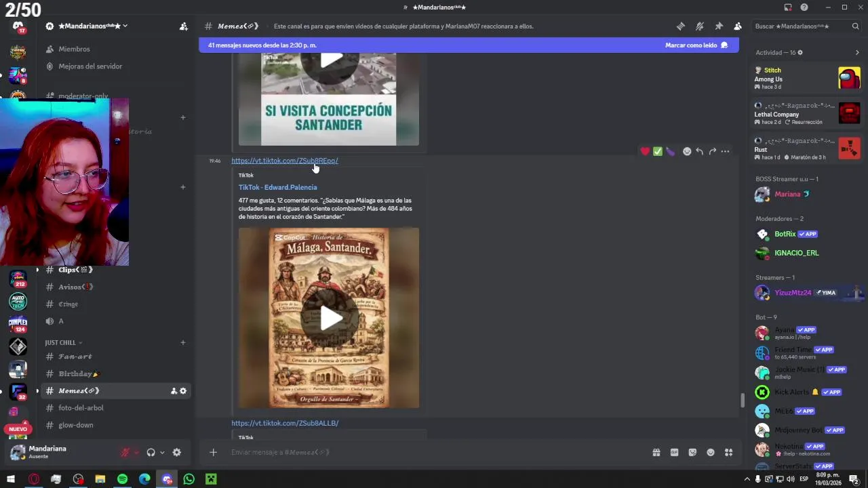Join the voice channel A
The height and width of the screenshot is (488, 868).
[60, 321]
